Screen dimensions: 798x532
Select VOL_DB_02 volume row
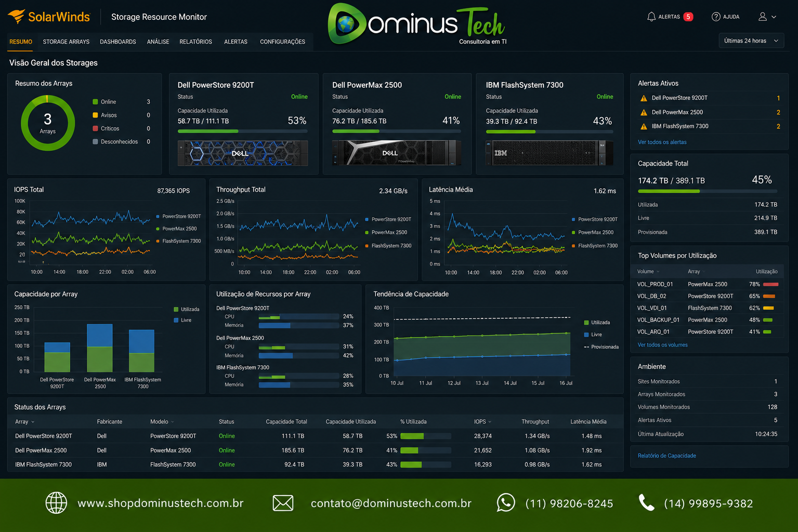pos(708,296)
